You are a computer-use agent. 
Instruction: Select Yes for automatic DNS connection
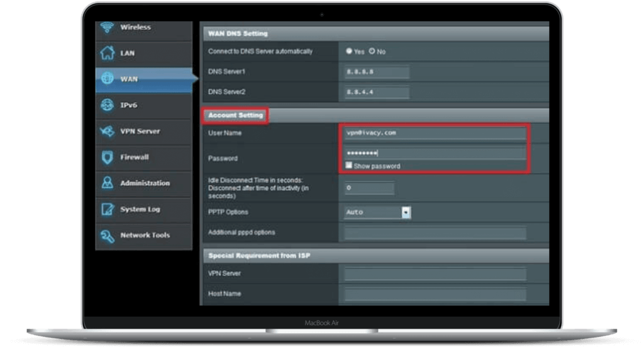click(349, 51)
